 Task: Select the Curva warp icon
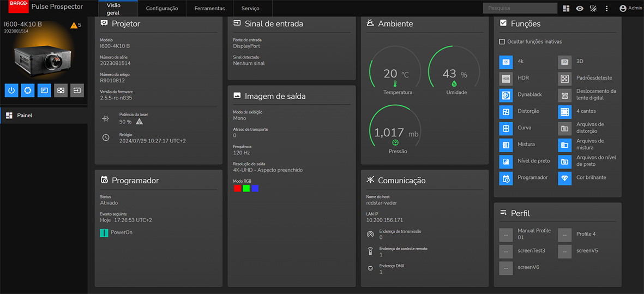[506, 128]
